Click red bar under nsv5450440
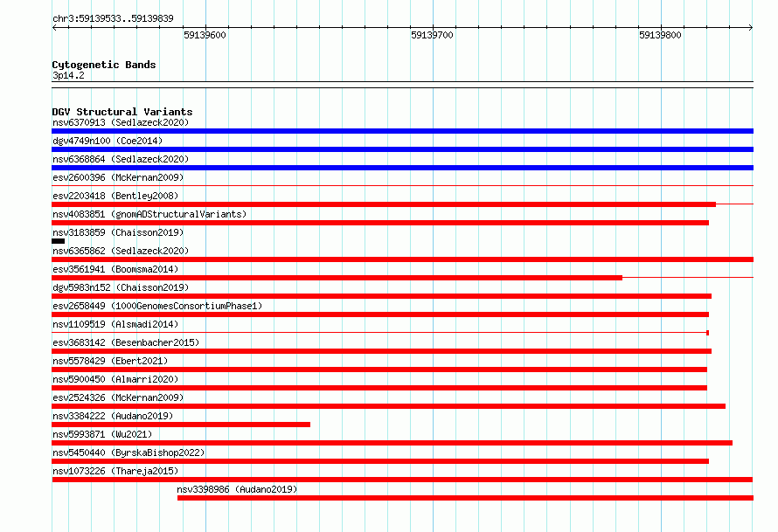This screenshot has height=532, width=778. pyautogui.click(x=380, y=461)
